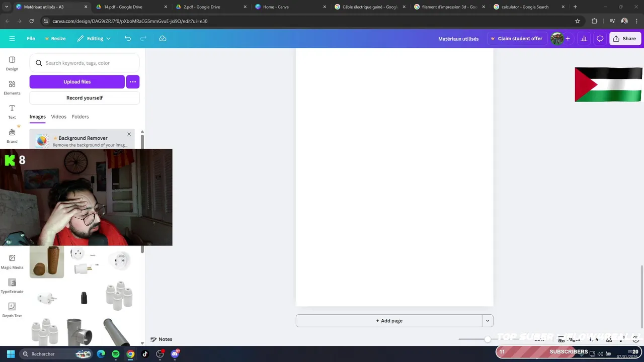
Task: Click the Undo arrow
Action: pyautogui.click(x=128, y=39)
